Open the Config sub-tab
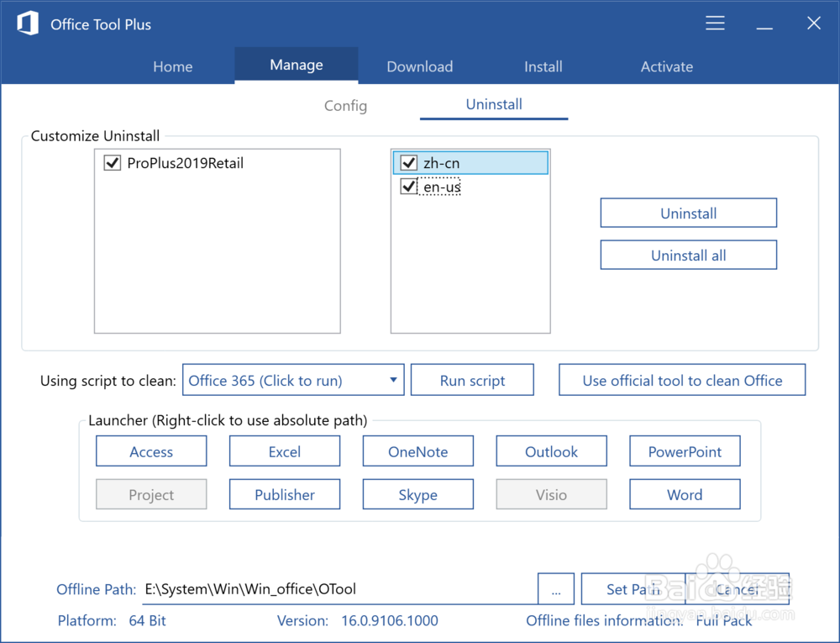840x643 pixels. click(x=345, y=106)
